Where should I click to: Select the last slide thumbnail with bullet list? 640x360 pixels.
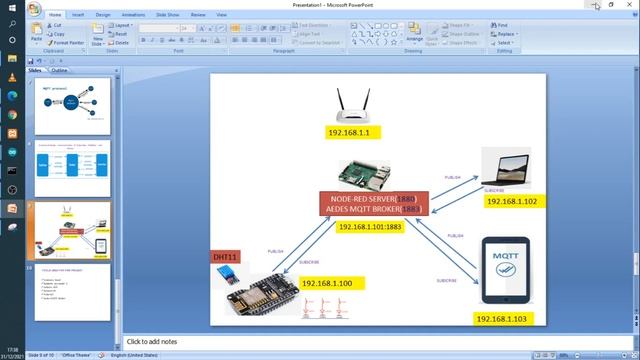[72, 292]
